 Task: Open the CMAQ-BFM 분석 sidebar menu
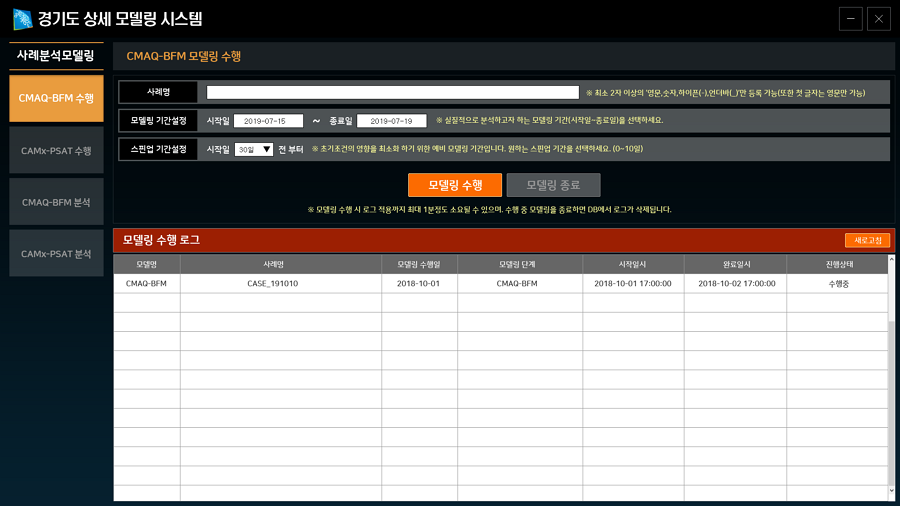(56, 202)
